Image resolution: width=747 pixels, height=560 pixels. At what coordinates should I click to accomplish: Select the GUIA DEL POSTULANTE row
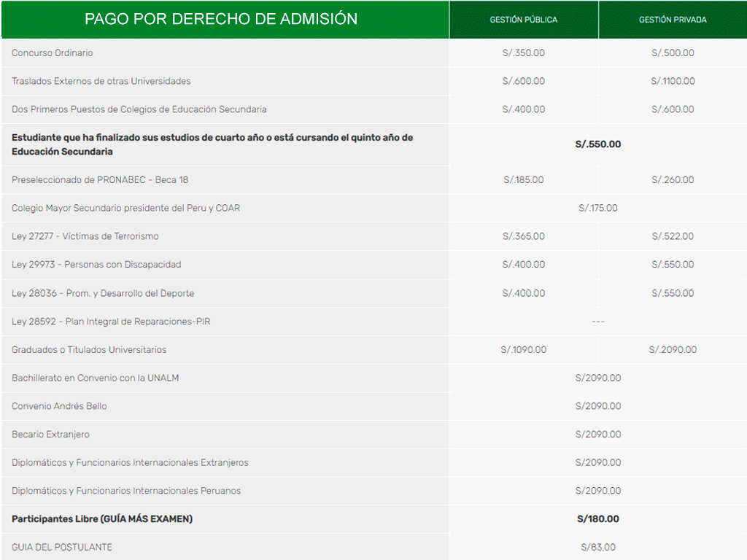[x=62, y=547]
